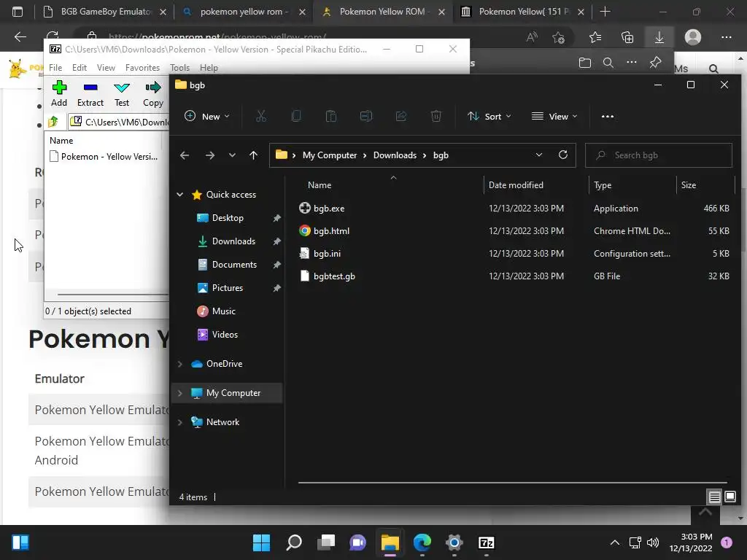The width and height of the screenshot is (747, 560).
Task: Switch to pokemon yellow rom search tab
Action: point(244,12)
